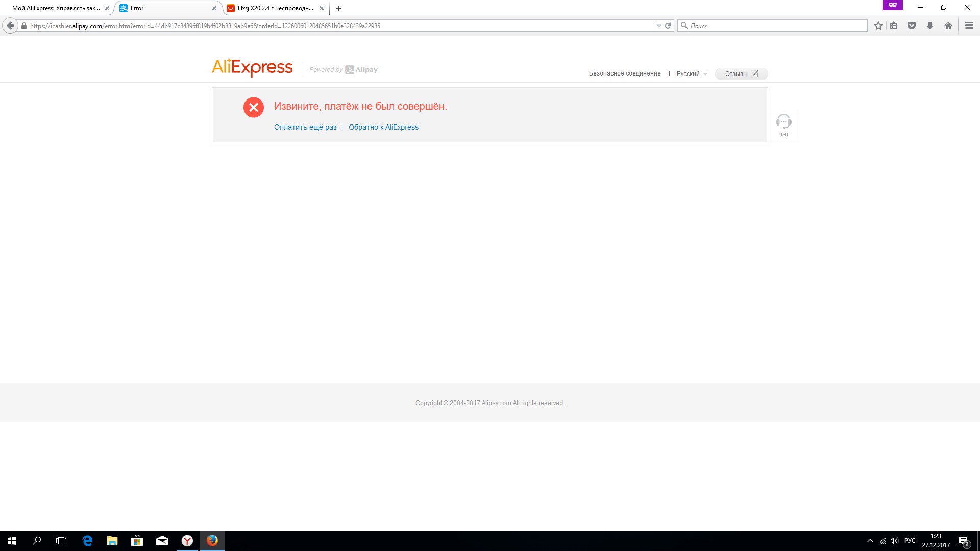Open volume control tray icon
Screen dimensions: 980x551
(x=894, y=541)
